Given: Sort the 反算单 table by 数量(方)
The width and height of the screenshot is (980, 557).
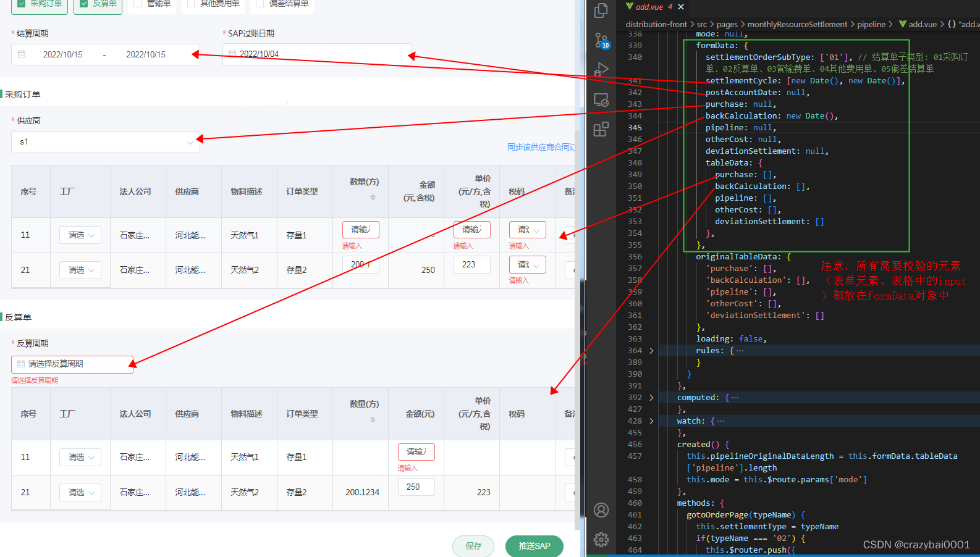Looking at the screenshot, I should tap(373, 420).
